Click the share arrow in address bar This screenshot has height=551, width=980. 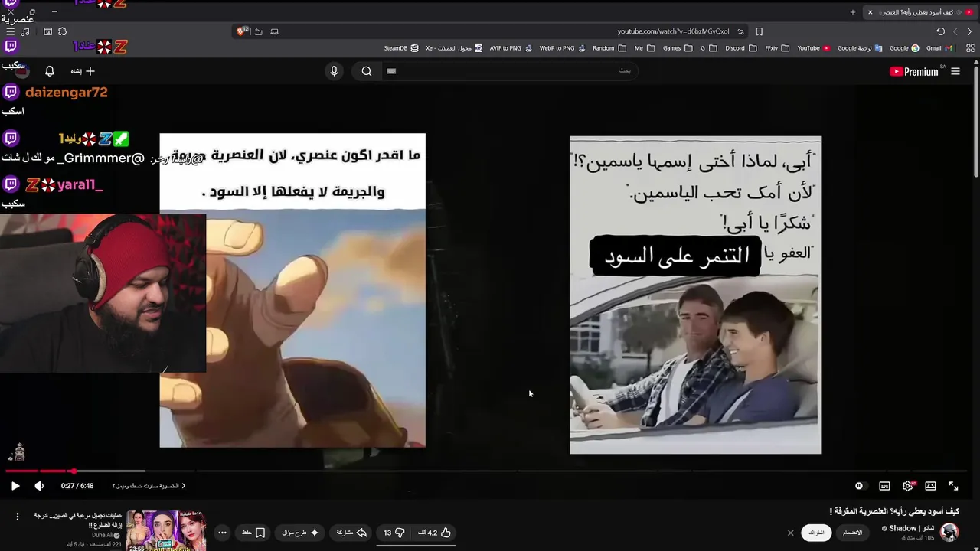[x=259, y=31]
